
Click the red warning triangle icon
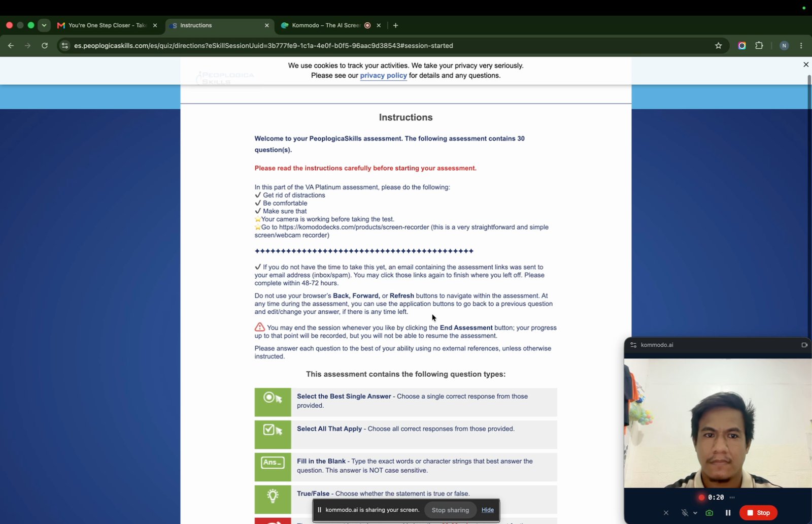click(x=260, y=327)
